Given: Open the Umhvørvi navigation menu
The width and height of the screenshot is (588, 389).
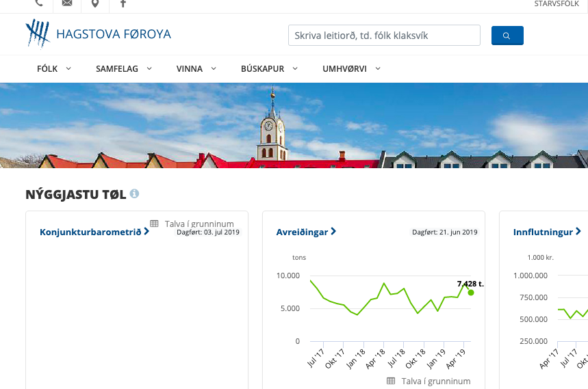Looking at the screenshot, I should coord(351,69).
